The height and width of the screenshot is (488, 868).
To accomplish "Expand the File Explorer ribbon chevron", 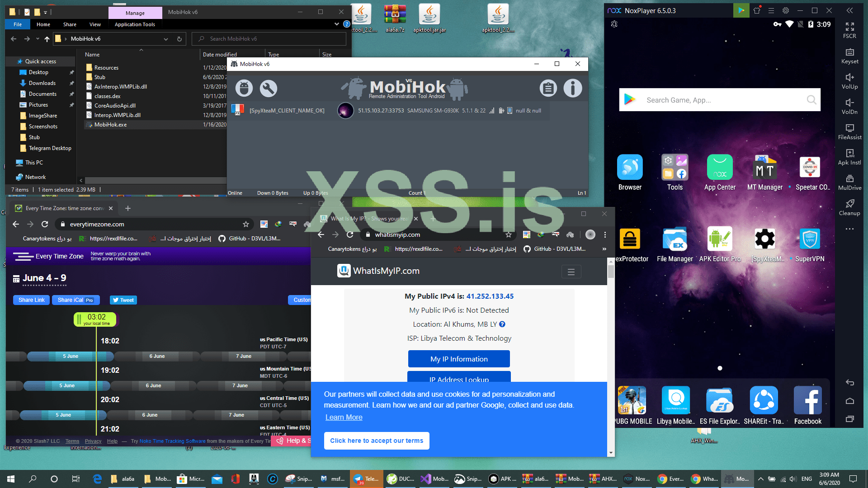I will [336, 24].
